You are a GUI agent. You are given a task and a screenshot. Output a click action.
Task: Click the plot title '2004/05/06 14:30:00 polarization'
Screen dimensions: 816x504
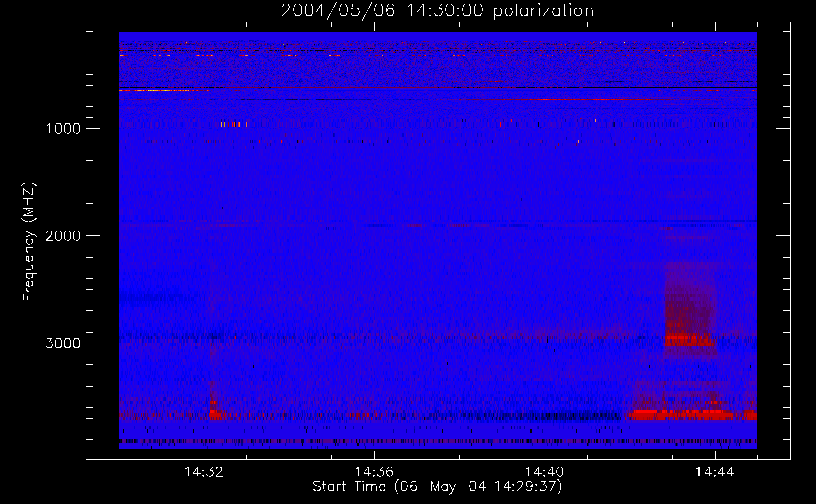pos(437,11)
